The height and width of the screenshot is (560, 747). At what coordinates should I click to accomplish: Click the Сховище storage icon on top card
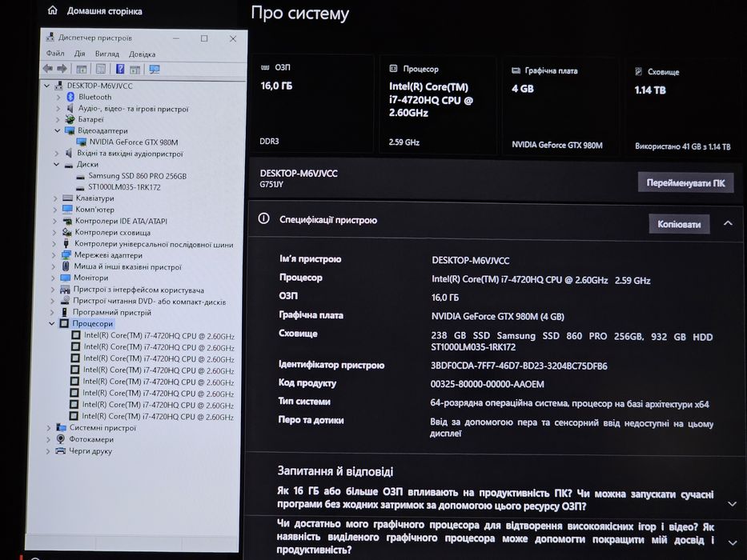638,71
